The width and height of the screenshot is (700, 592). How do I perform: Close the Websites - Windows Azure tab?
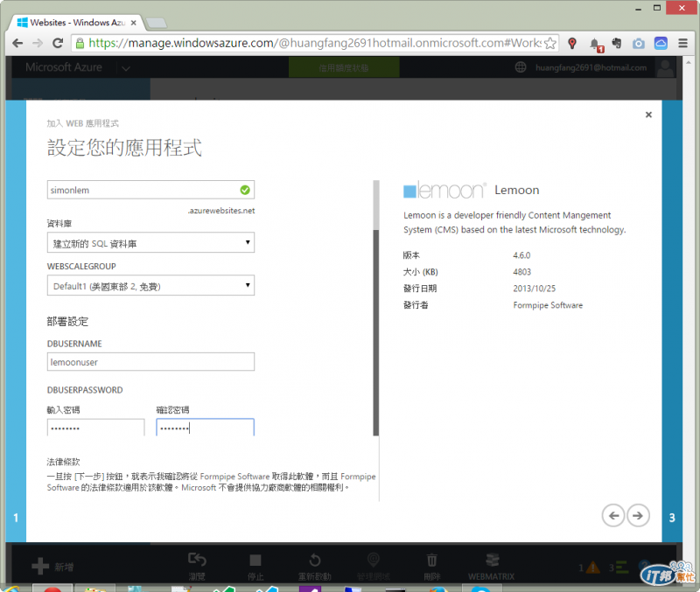click(133, 23)
